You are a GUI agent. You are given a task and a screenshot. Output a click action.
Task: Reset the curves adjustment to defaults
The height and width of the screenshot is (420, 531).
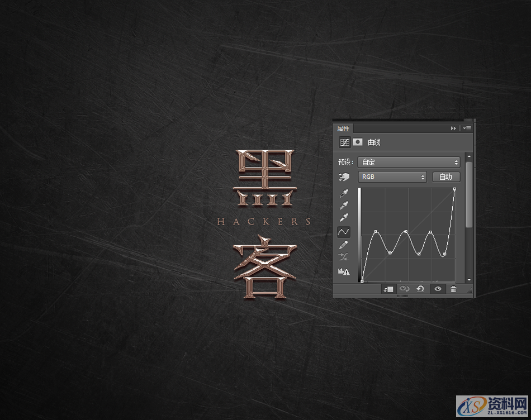[x=420, y=289]
